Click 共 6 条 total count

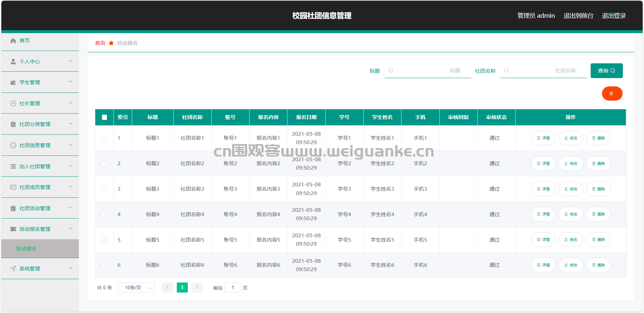pyautogui.click(x=104, y=288)
